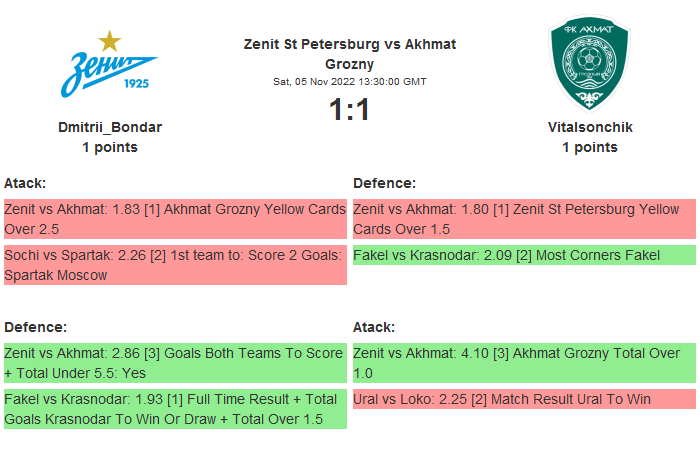Click the 1:1 match score
The image size is (700, 460).
pos(349,110)
